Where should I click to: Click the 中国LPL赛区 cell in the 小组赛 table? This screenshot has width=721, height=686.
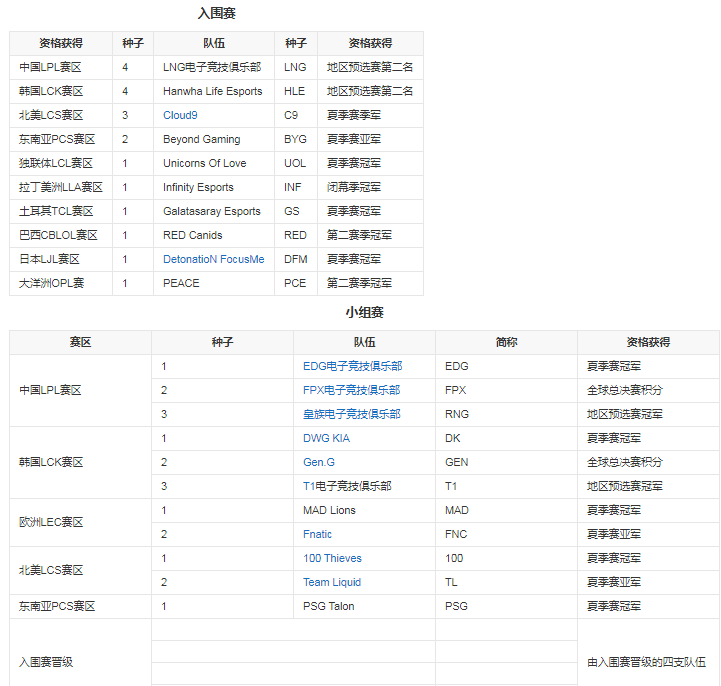(80, 390)
